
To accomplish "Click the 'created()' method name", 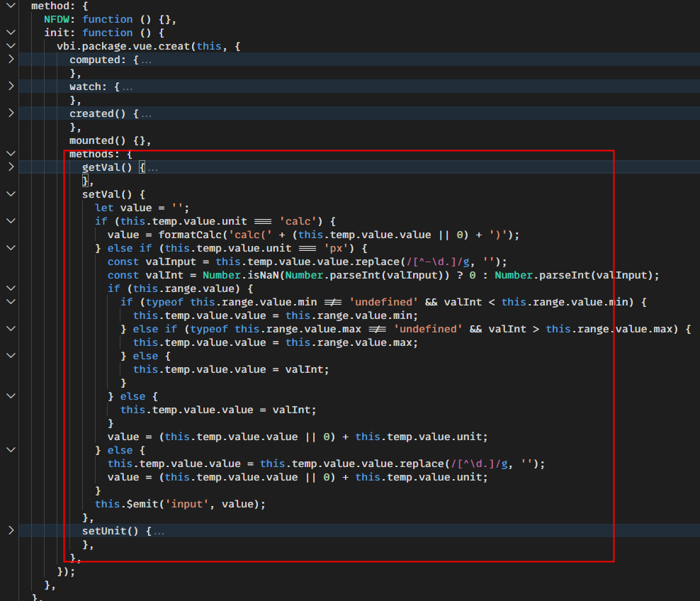I will point(98,113).
